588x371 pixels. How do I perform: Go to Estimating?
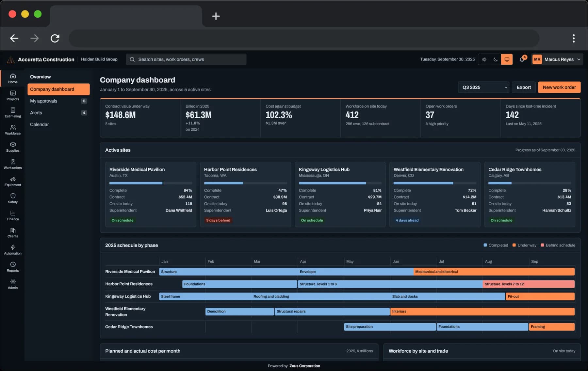[x=13, y=113]
